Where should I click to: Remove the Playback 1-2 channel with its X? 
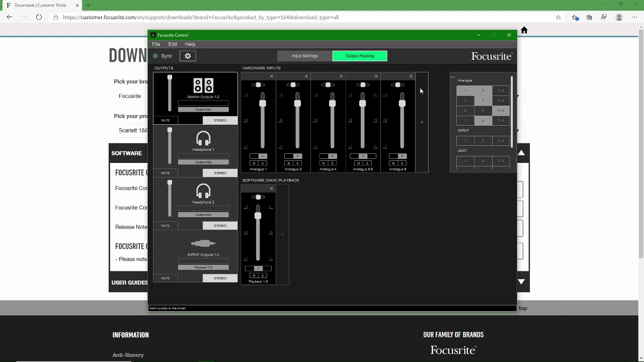(x=271, y=189)
